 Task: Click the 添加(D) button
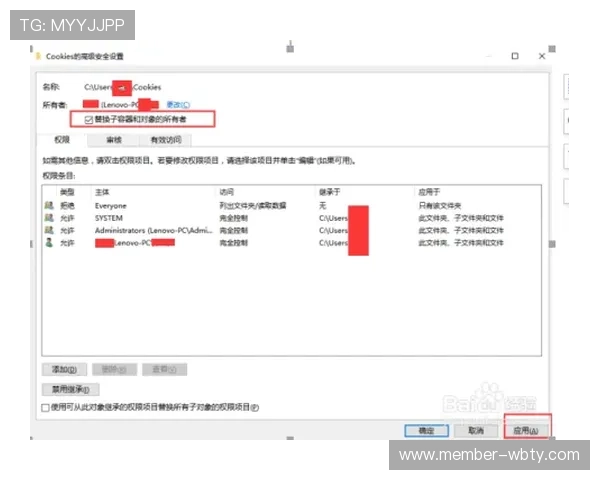pos(64,369)
